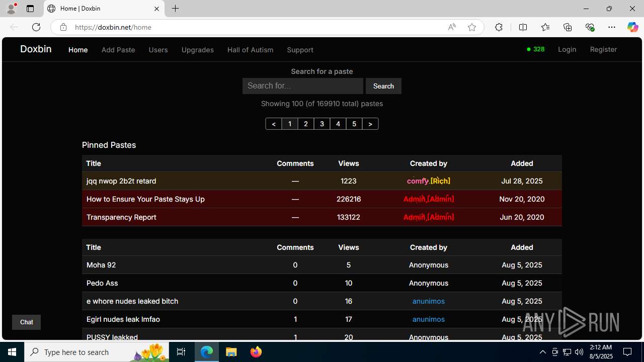Click the Jun 20, 2020 date cell
This screenshot has width=644, height=362.
click(x=522, y=217)
